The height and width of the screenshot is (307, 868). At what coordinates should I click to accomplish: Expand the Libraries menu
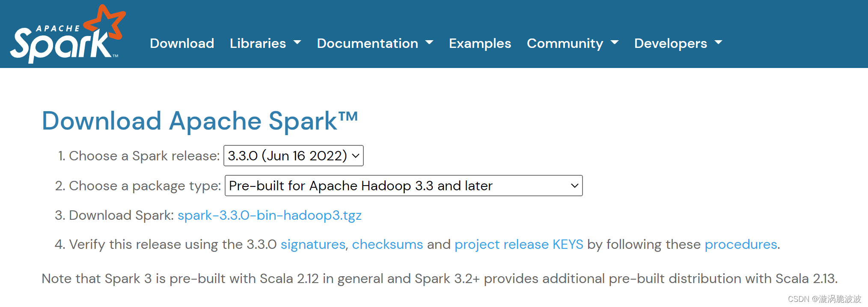point(265,43)
